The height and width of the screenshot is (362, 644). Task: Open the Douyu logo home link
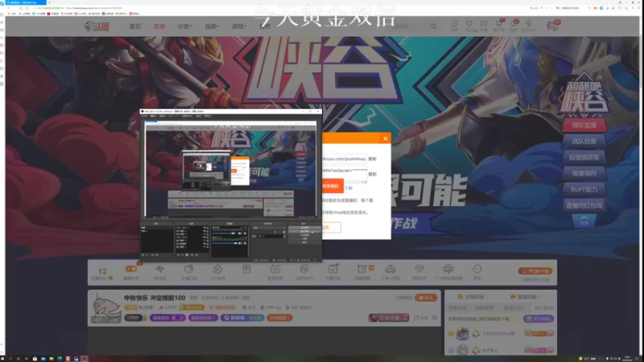click(97, 27)
